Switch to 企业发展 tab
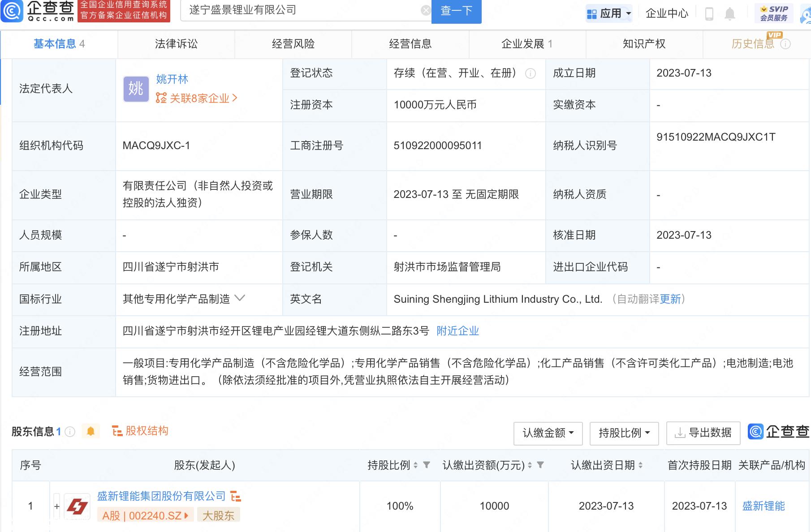 [x=527, y=44]
